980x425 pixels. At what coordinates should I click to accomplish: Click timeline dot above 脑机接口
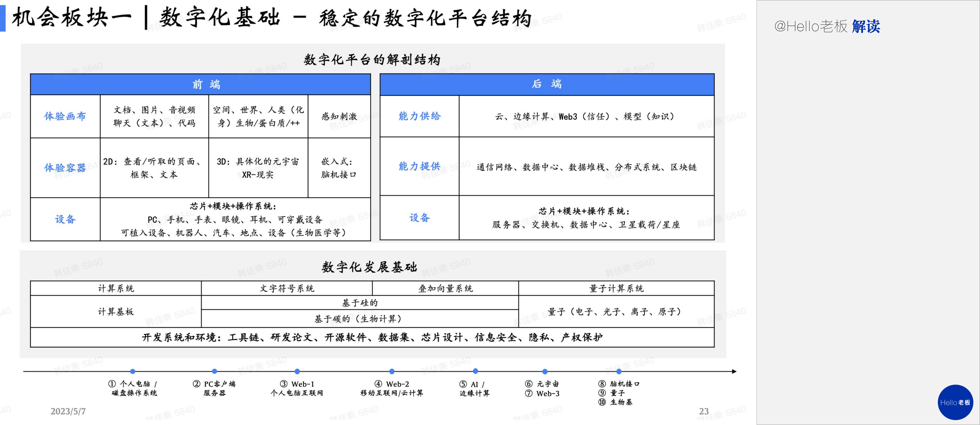(x=619, y=371)
